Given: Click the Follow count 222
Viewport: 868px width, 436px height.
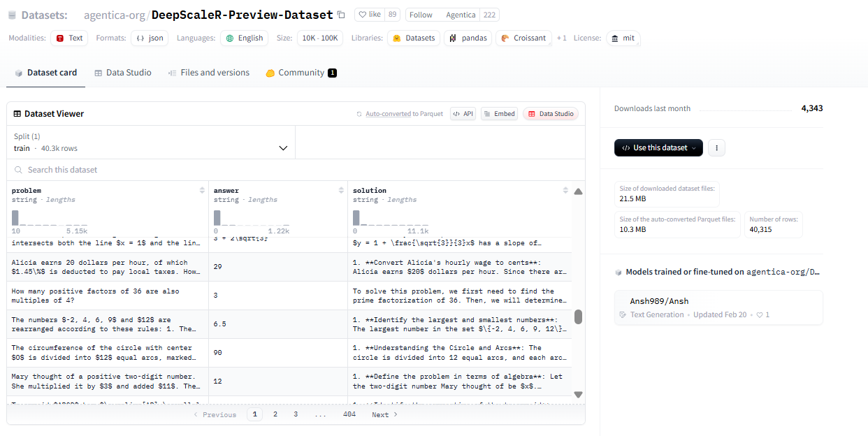Looking at the screenshot, I should tap(489, 15).
